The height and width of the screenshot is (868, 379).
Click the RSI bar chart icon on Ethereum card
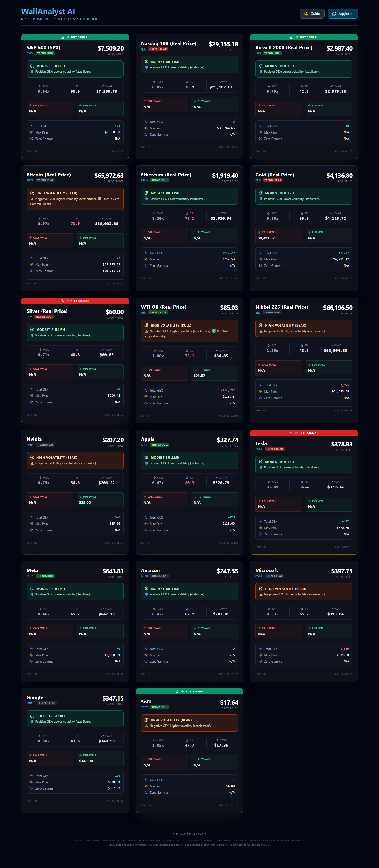tap(187, 213)
